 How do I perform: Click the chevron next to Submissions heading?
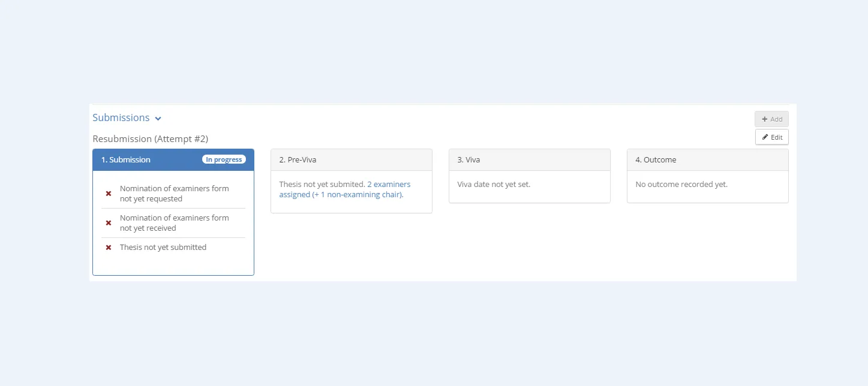(x=158, y=118)
